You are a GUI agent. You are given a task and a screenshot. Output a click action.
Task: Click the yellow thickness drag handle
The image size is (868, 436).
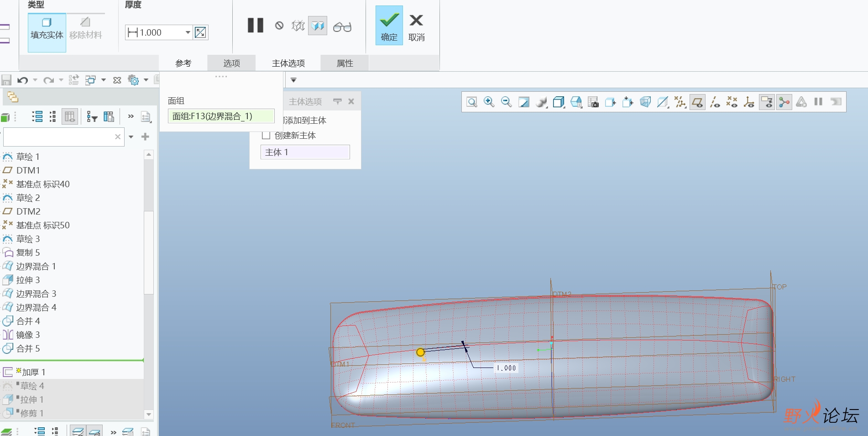(420, 352)
